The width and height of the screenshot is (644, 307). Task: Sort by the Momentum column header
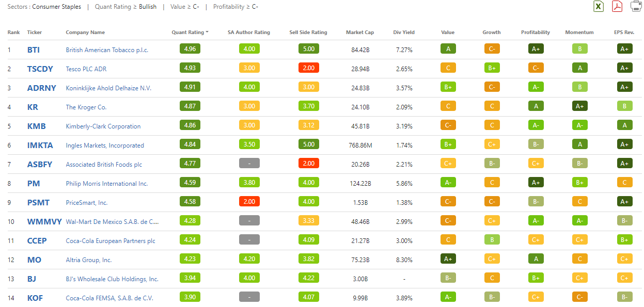pos(579,33)
